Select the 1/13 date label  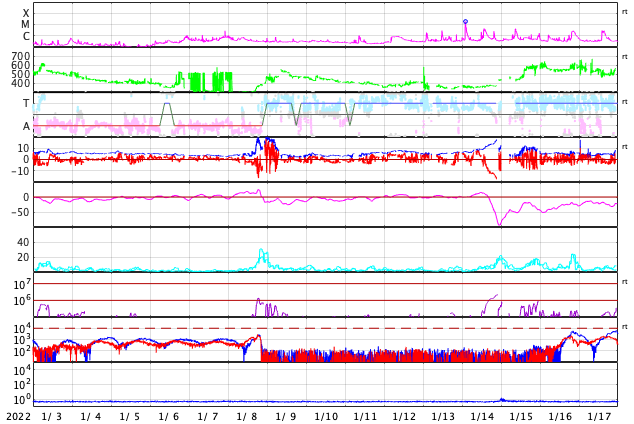[443, 416]
